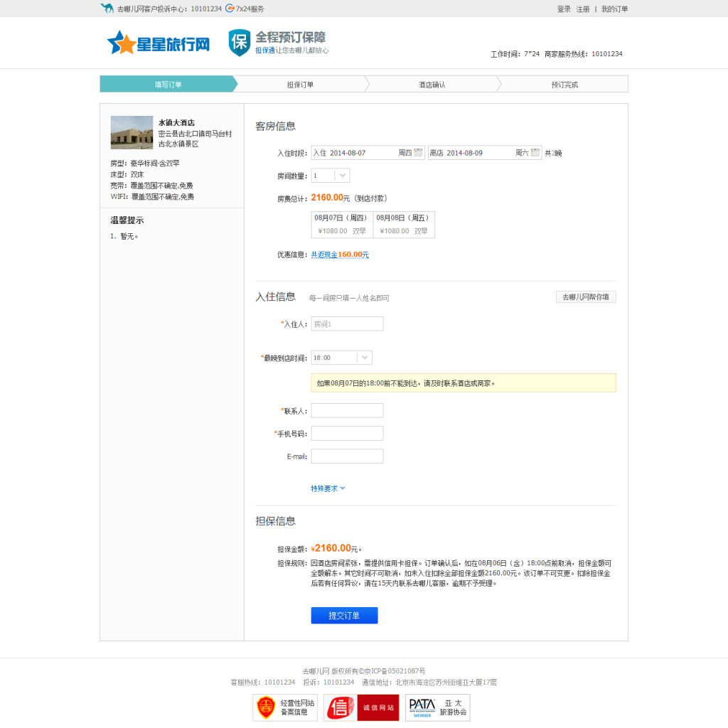Screen dimensions: 728x728
Task: Click the camel logo in top bar
Action: pos(107,8)
